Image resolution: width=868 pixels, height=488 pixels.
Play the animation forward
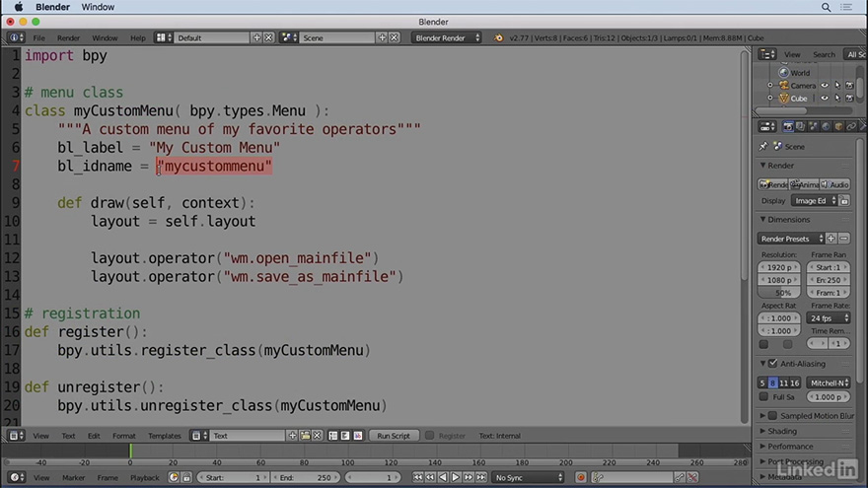click(456, 477)
